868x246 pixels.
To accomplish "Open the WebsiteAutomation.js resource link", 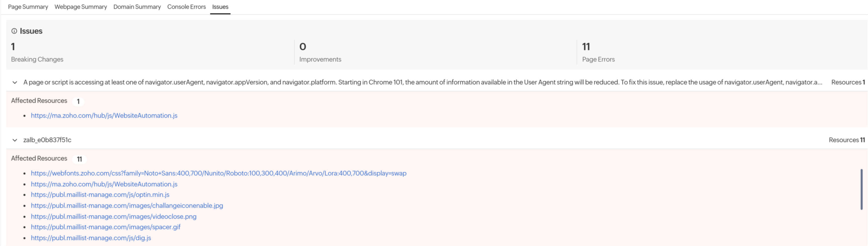I will click(x=104, y=115).
